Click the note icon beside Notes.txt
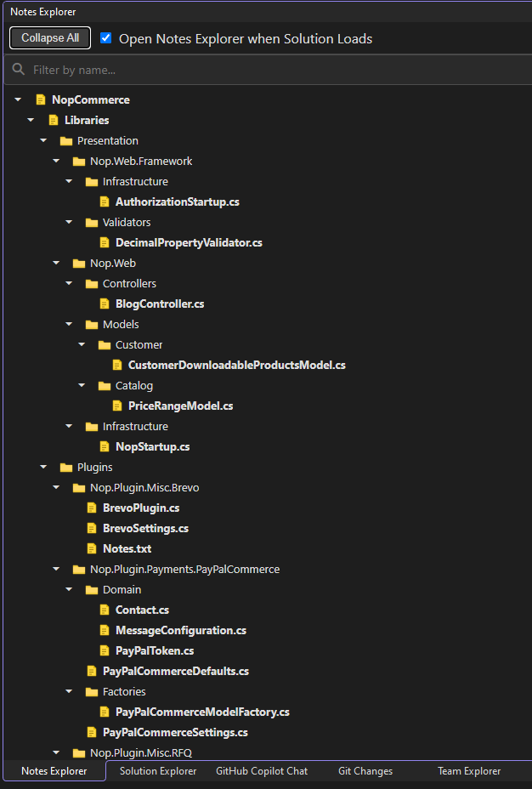532x789 pixels. click(x=92, y=549)
